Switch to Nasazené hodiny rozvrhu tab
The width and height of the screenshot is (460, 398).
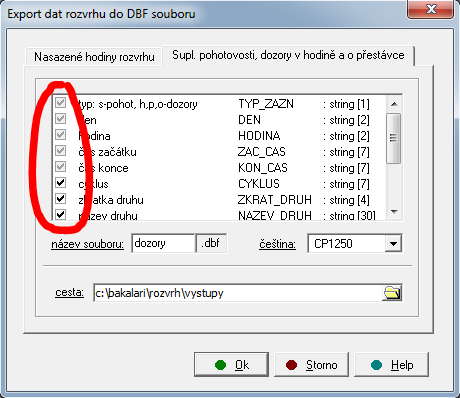[94, 57]
